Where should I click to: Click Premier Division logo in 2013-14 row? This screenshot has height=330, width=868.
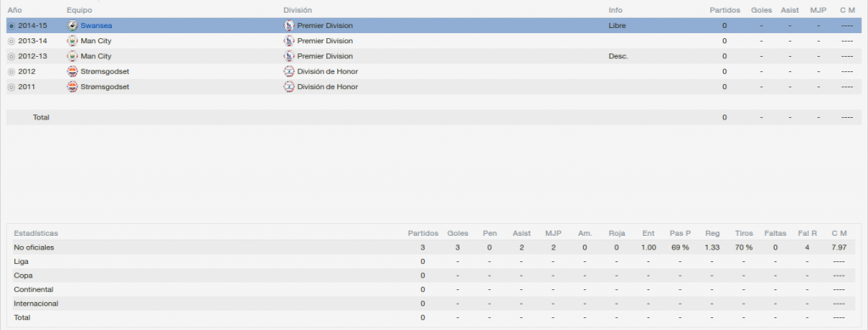(289, 41)
